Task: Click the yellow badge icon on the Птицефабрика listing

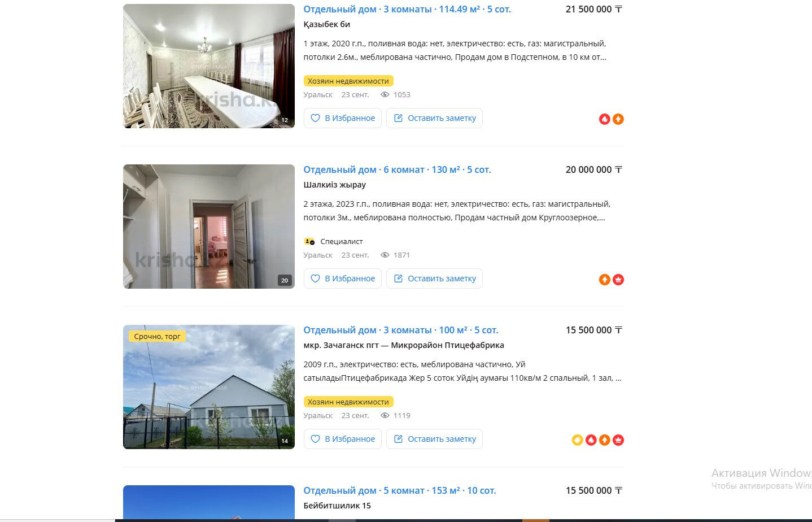Action: 577,440
